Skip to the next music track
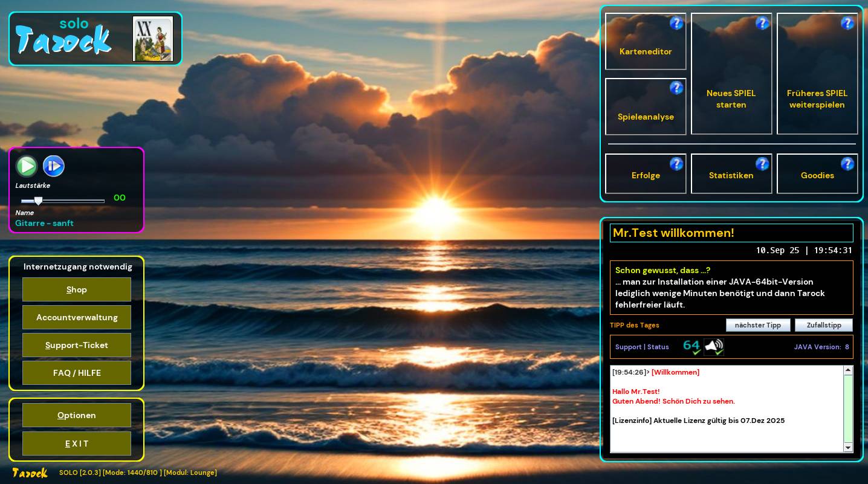This screenshot has width=868, height=484. point(54,166)
